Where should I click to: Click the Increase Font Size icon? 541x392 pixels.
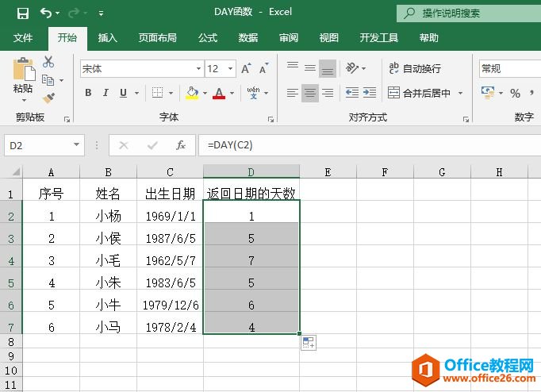(246, 69)
